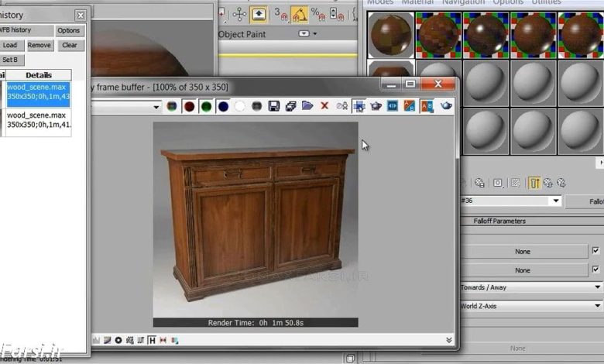Viewport: 604px width, 364px height.
Task: Open the Modes menu in Material Editor
Action: point(380,2)
